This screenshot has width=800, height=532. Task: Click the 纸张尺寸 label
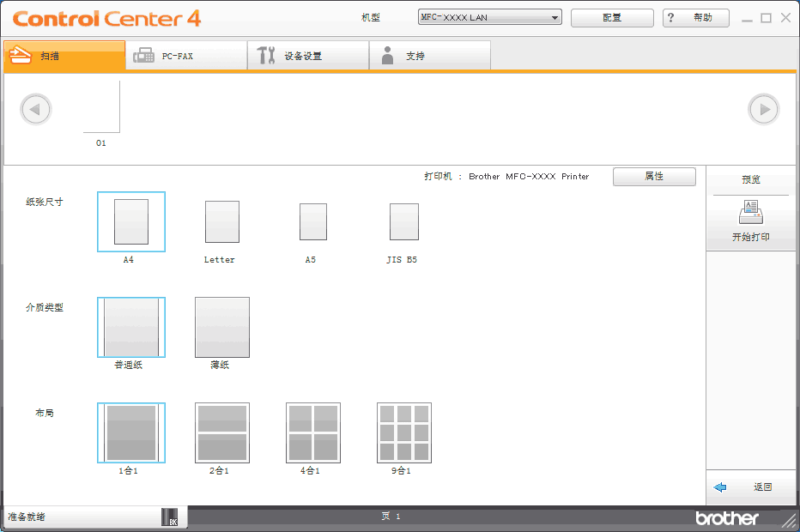click(x=45, y=202)
